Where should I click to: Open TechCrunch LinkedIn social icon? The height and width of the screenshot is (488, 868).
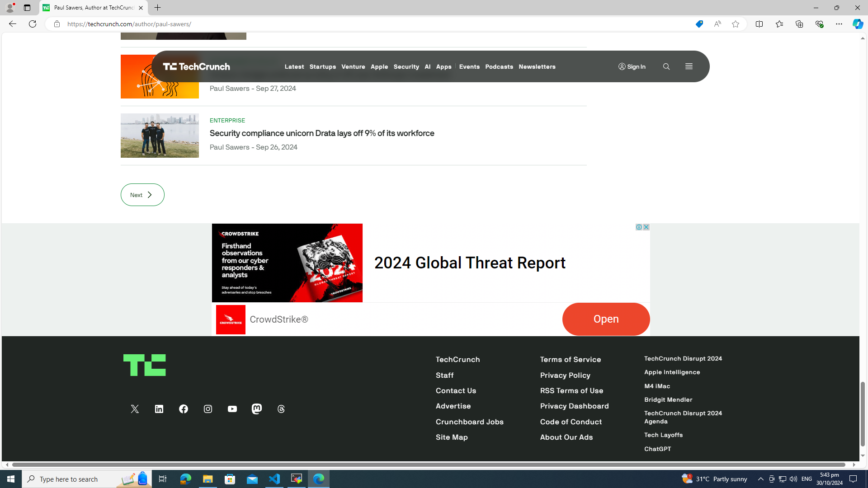click(x=159, y=409)
